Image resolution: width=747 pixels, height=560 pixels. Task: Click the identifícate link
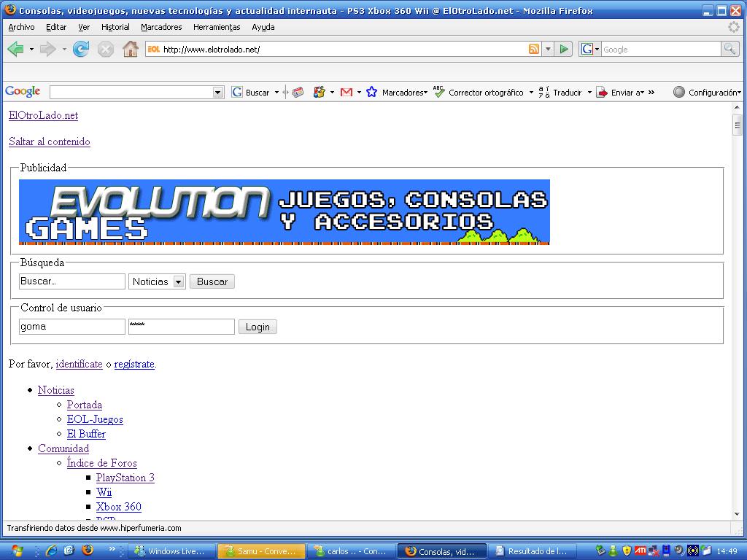[x=79, y=365]
